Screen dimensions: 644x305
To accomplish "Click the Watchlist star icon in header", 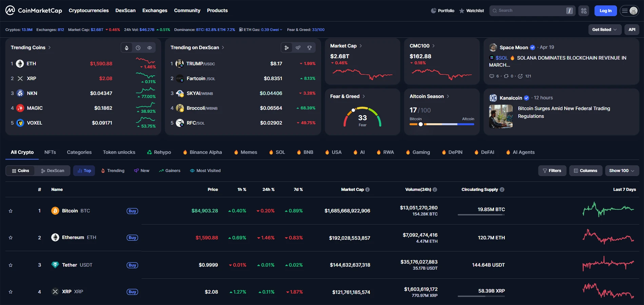I will [462, 11].
